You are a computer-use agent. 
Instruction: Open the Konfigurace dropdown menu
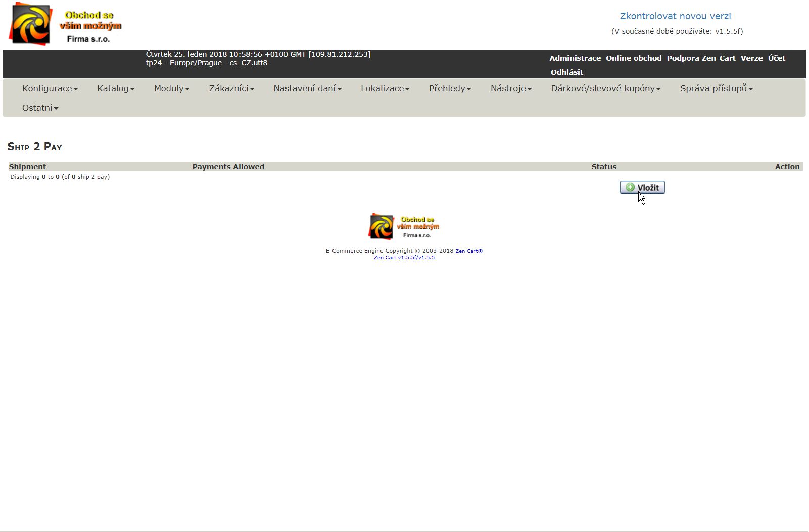point(50,88)
